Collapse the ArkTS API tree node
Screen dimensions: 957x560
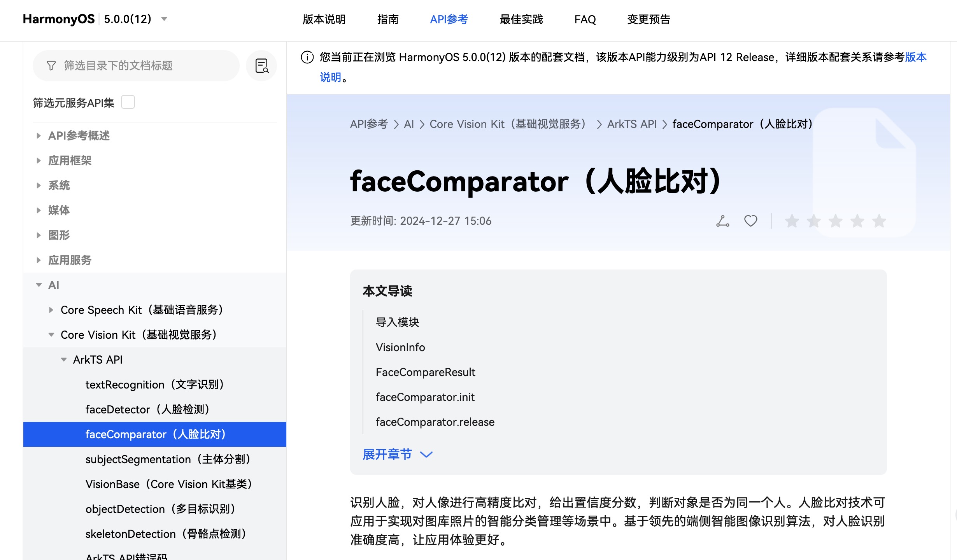64,360
